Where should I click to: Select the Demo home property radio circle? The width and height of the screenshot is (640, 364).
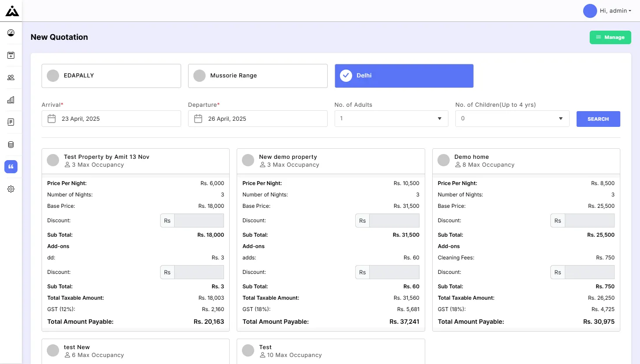(444, 160)
